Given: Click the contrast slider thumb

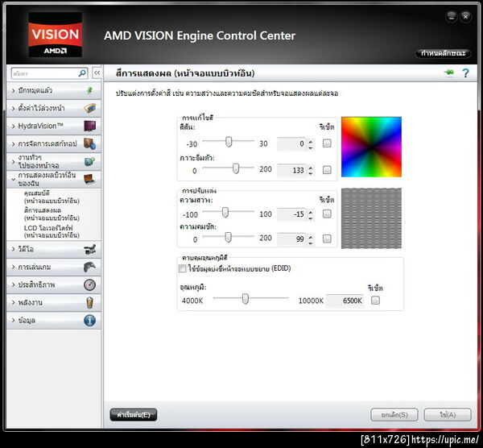Looking at the screenshot, I should pyautogui.click(x=228, y=238).
